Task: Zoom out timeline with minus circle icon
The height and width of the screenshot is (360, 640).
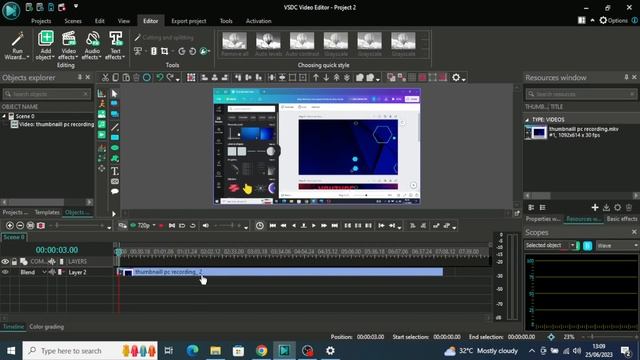Action: (20, 225)
